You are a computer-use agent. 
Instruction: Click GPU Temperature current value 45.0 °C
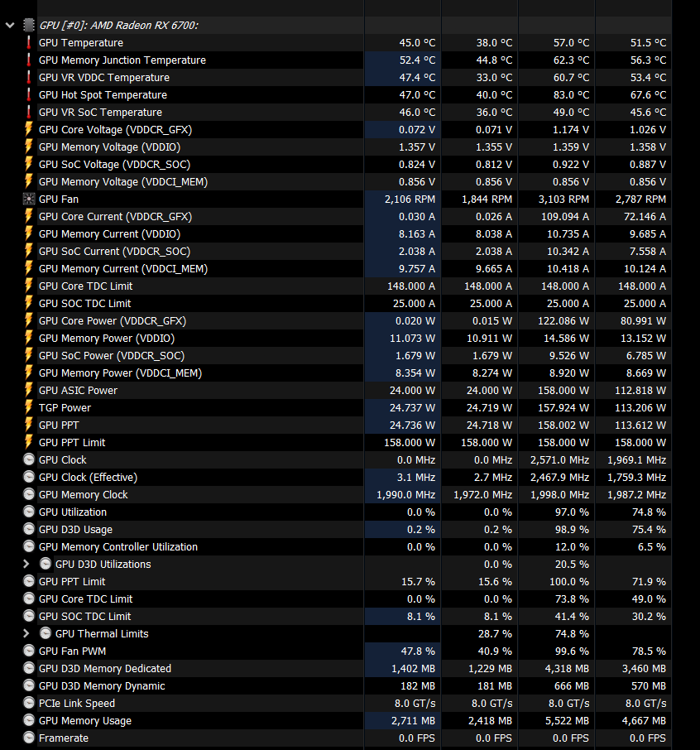pyautogui.click(x=417, y=42)
